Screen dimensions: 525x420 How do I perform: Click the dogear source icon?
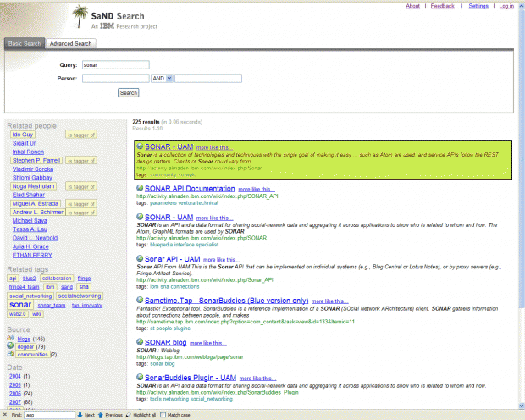click(10, 345)
